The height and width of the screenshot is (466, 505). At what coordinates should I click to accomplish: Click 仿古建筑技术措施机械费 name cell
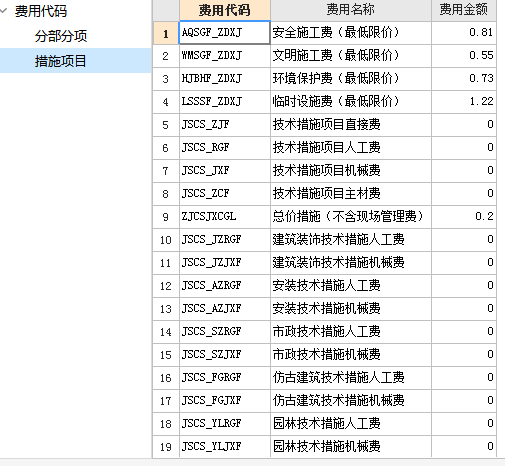[351, 401]
